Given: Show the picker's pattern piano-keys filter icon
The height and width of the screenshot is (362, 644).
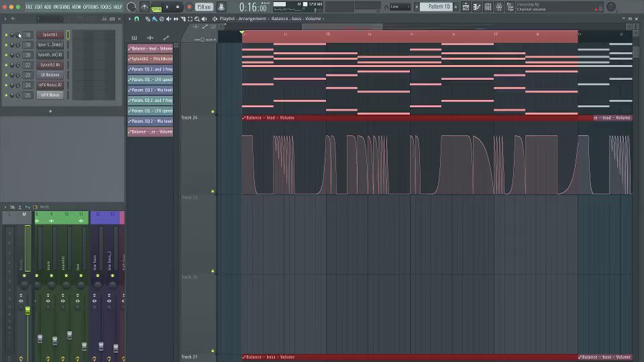Looking at the screenshot, I should pos(134,38).
